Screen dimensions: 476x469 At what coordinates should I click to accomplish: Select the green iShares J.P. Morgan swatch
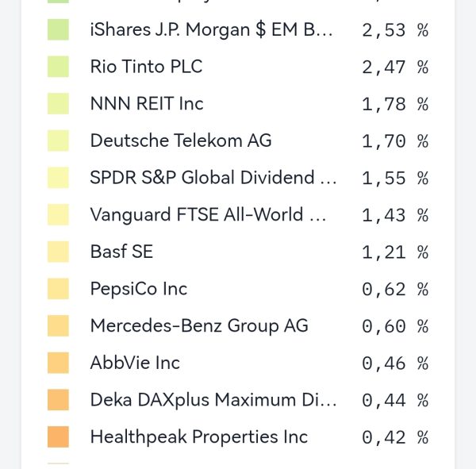[58, 30]
